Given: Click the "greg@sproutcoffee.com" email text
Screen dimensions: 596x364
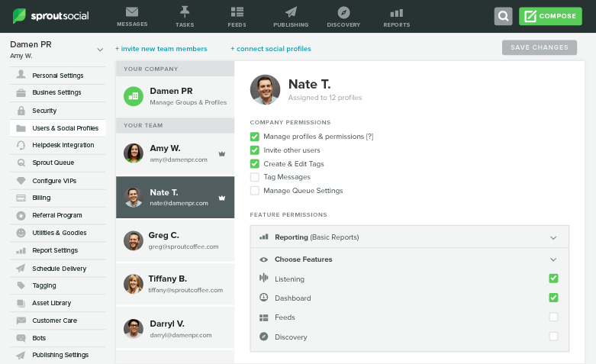Looking at the screenshot, I should pyautogui.click(x=184, y=246).
